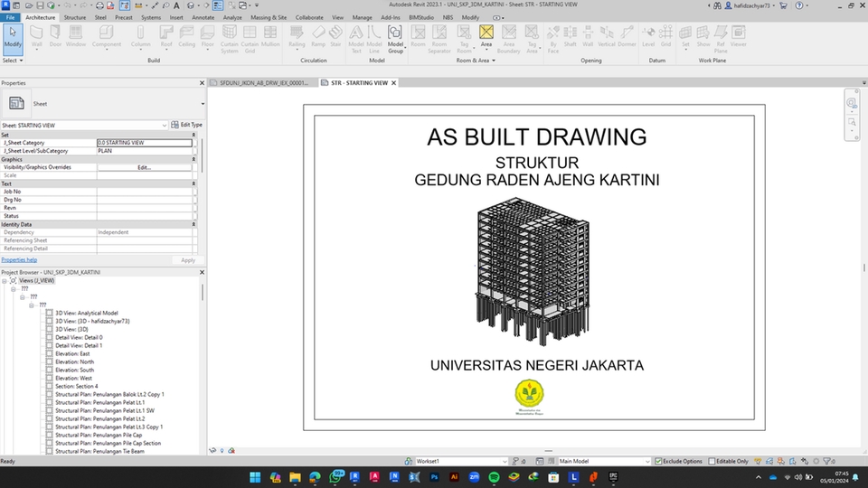Viewport: 868px width, 488px height.
Task: Open the Properties help link
Action: [19, 259]
